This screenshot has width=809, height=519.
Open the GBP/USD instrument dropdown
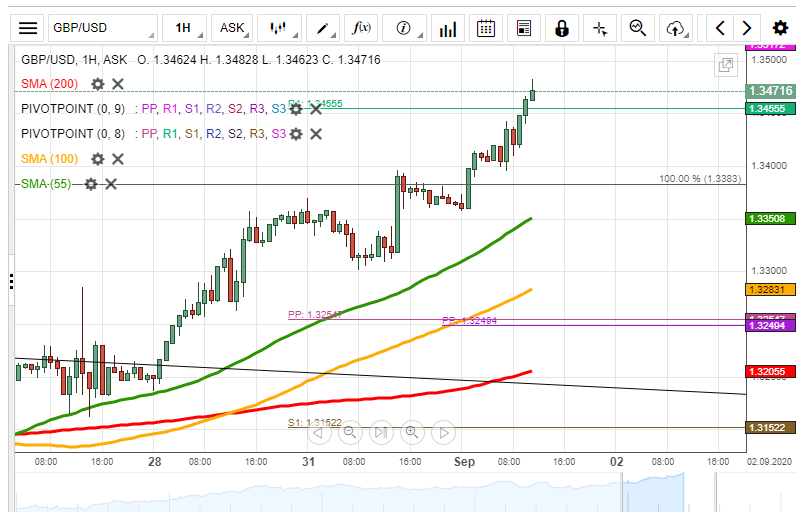coord(101,28)
